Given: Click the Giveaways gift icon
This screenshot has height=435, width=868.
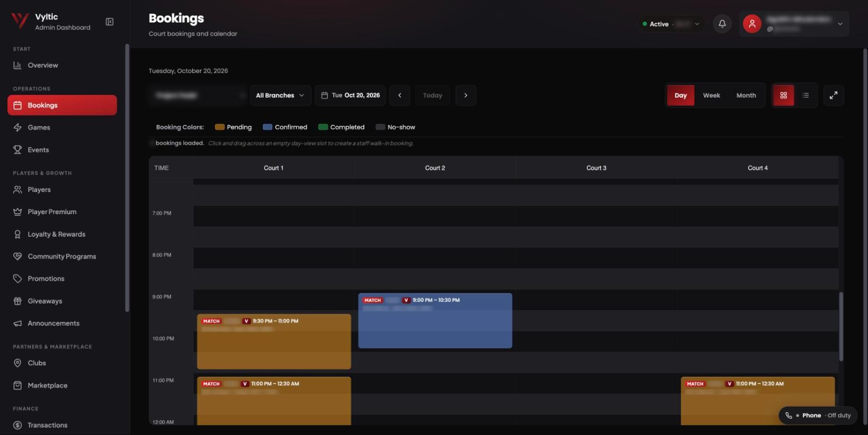Looking at the screenshot, I should click(x=18, y=301).
